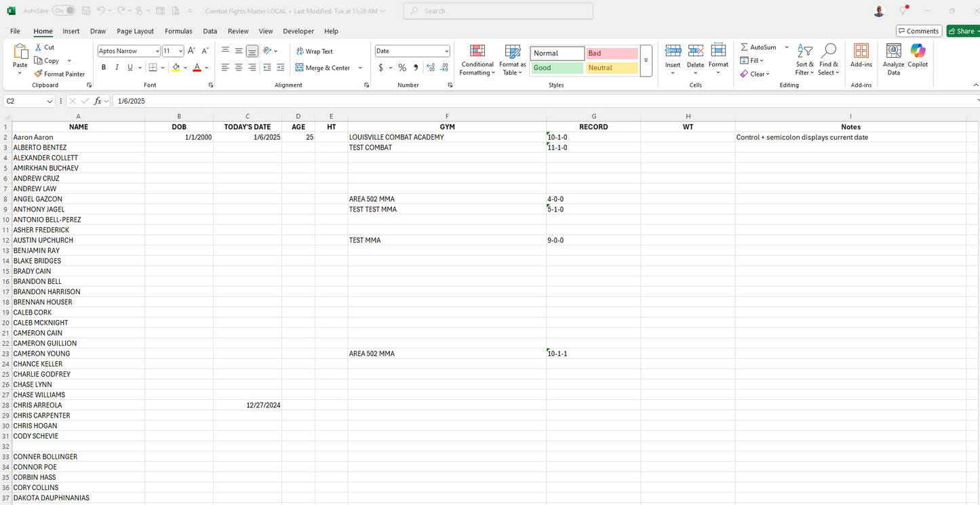Toggle Underline formatting
980x505 pixels.
tap(129, 67)
